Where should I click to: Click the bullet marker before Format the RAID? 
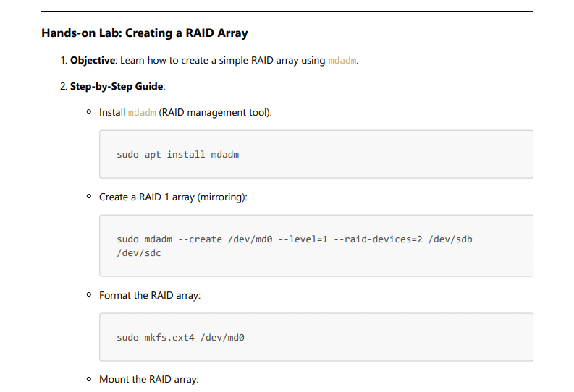pos(89,295)
